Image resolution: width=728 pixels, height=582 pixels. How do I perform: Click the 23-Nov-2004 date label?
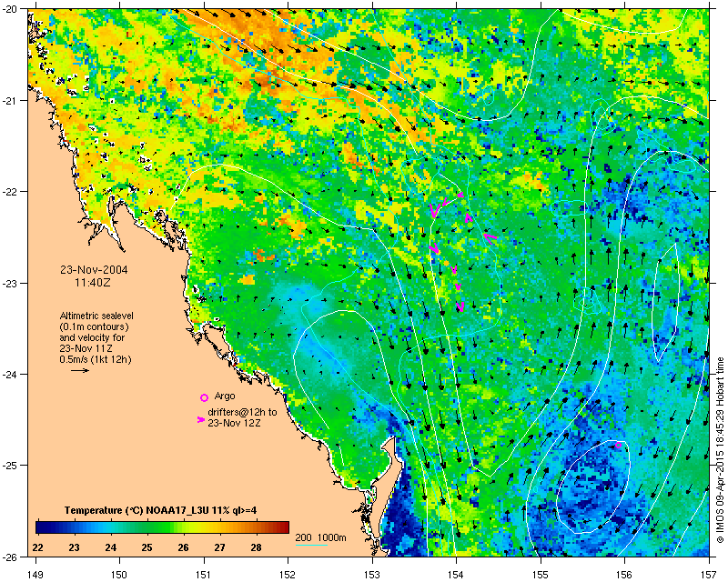click(94, 270)
